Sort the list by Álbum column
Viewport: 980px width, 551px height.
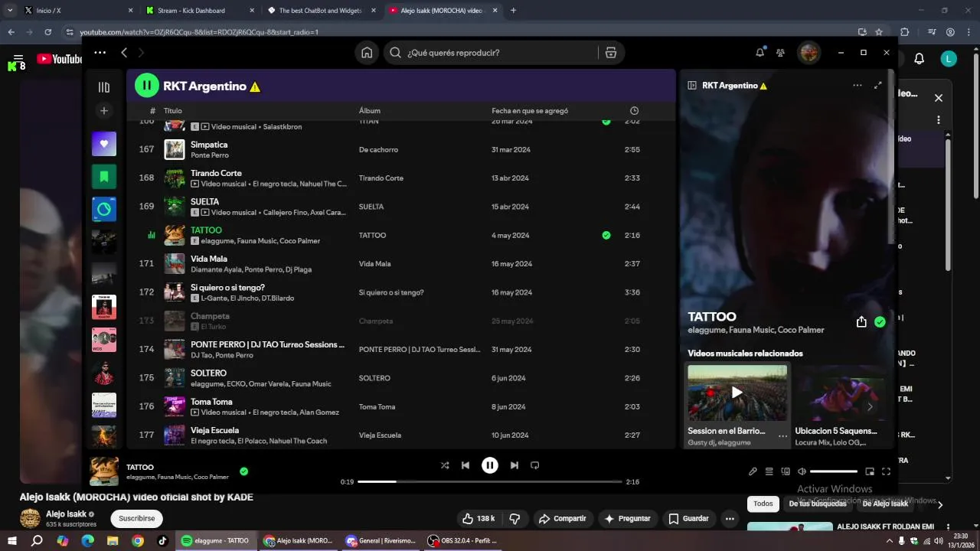pyautogui.click(x=370, y=111)
